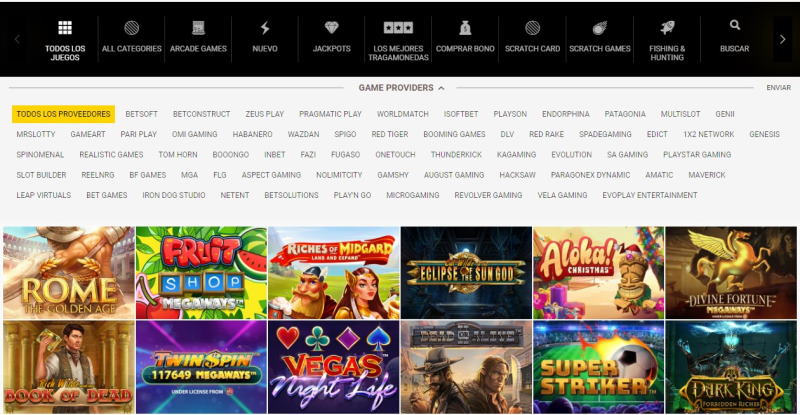Screen dimensions: 800x415
Task: Open the Fishing & Hunting rocket icon
Action: [x=667, y=28]
